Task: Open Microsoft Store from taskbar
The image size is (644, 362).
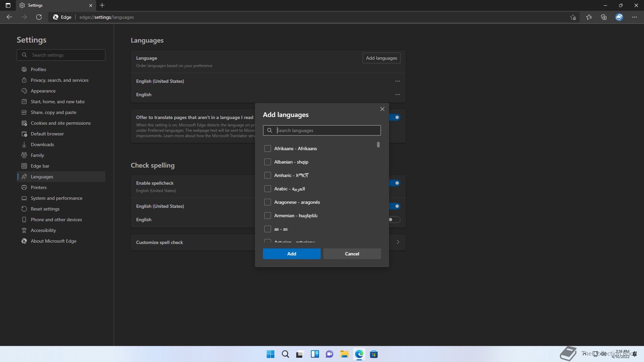Action: click(374, 354)
